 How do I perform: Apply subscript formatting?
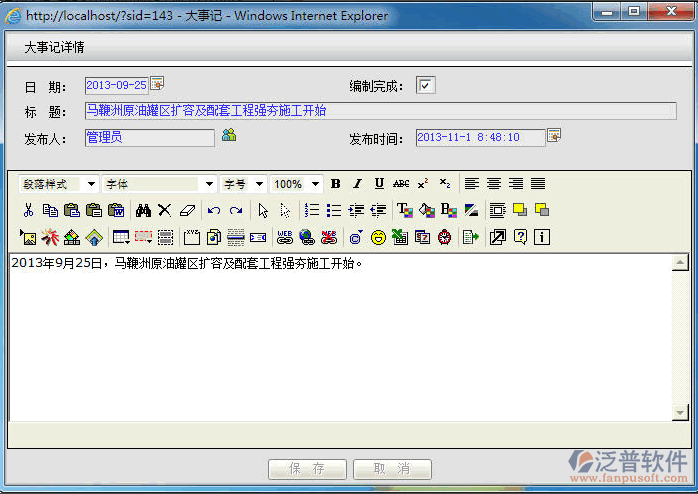(445, 184)
